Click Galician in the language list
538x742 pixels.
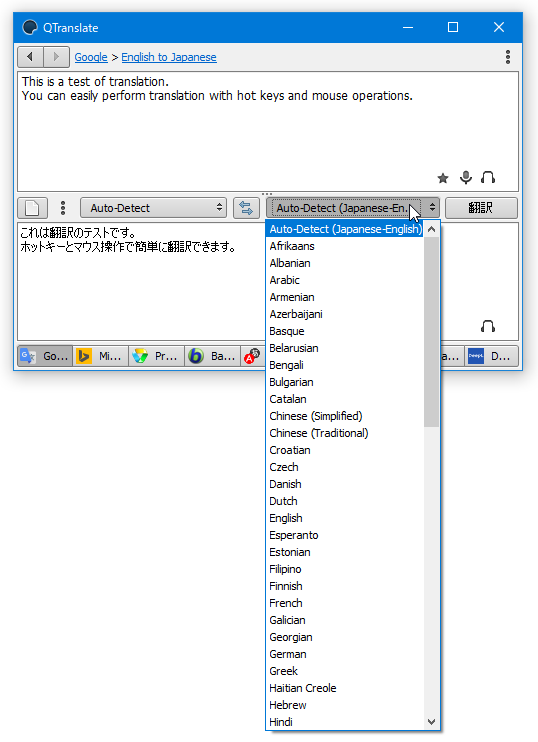coord(344,621)
